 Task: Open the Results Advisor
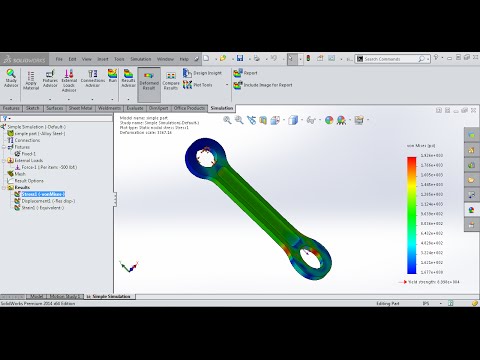[128, 79]
